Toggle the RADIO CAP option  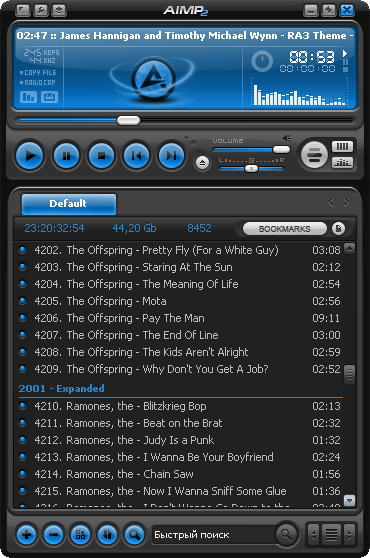(38, 83)
